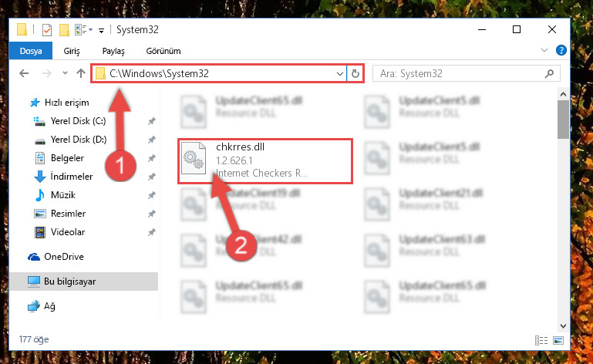Refresh the System32 folder view
The image size is (593, 364).
coord(355,73)
